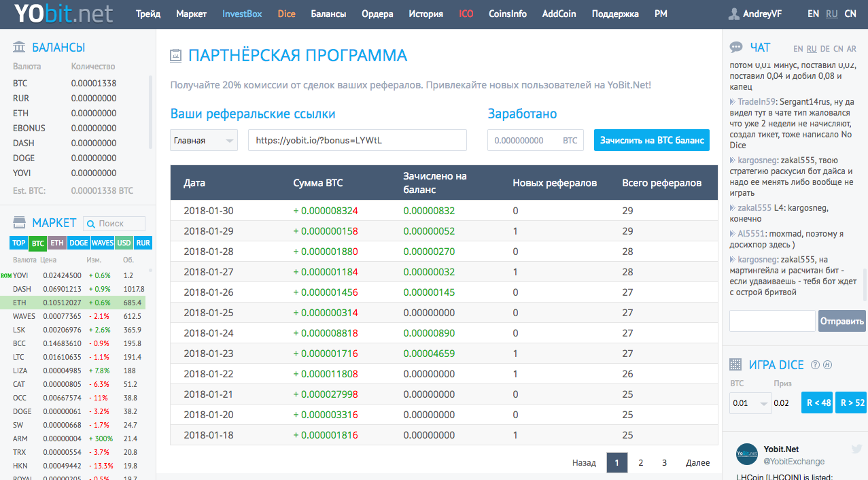Click Зачислить на BTC баланс button

click(652, 141)
